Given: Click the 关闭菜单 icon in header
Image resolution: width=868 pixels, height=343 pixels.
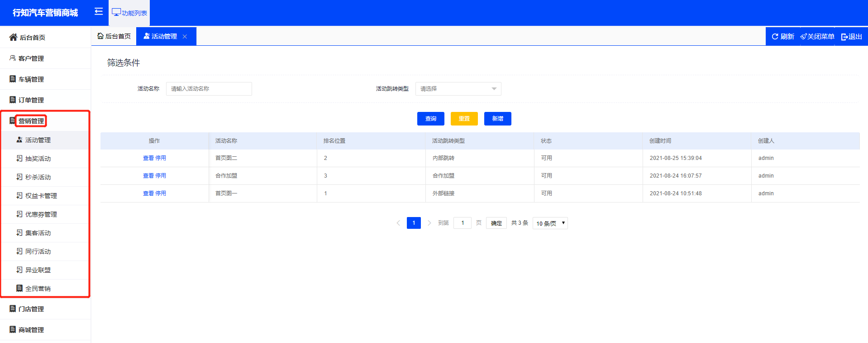Looking at the screenshot, I should pyautogui.click(x=803, y=37).
